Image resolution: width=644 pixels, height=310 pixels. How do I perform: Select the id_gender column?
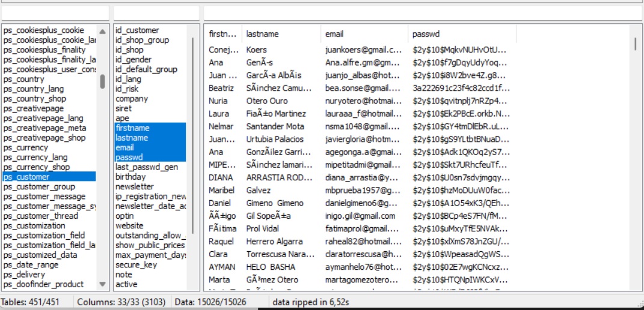[x=150, y=59]
